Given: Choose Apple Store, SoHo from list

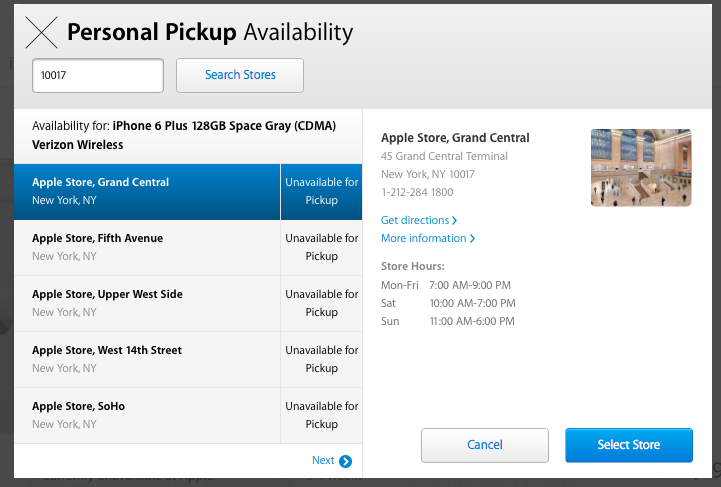Looking at the screenshot, I should [x=147, y=415].
